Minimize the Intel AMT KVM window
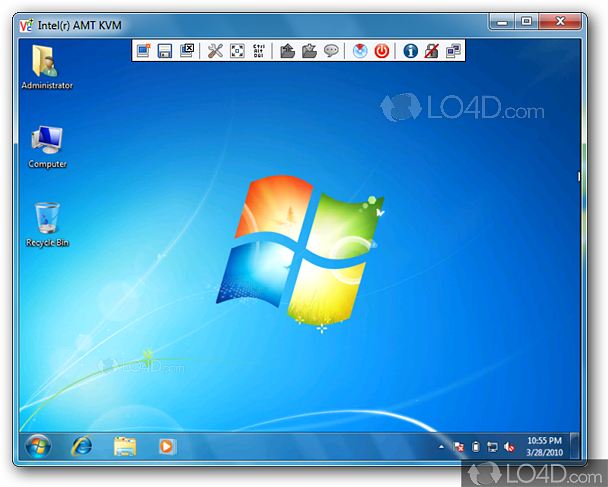This screenshot has width=608, height=487. tap(502, 22)
